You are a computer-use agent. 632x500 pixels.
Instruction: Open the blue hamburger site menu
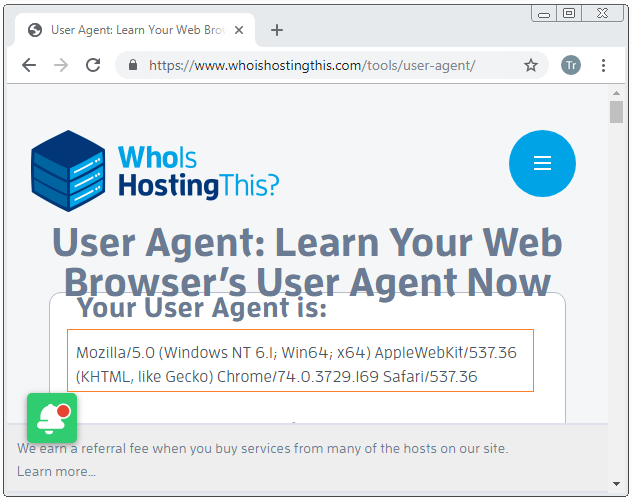(542, 163)
